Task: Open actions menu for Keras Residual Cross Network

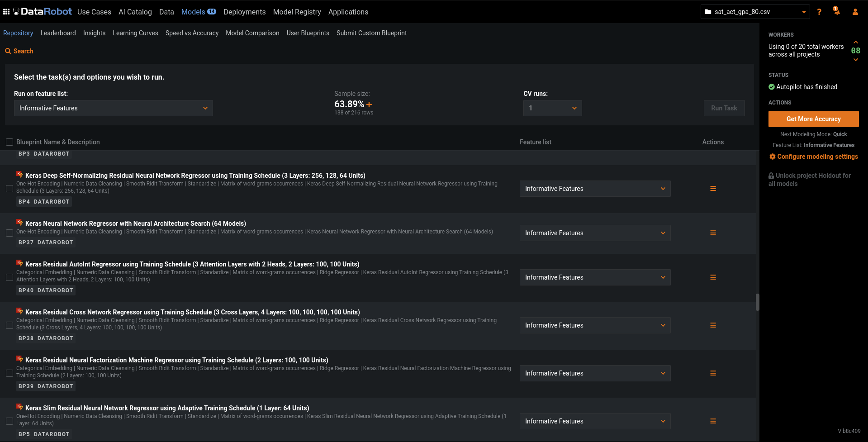Action: pos(713,325)
